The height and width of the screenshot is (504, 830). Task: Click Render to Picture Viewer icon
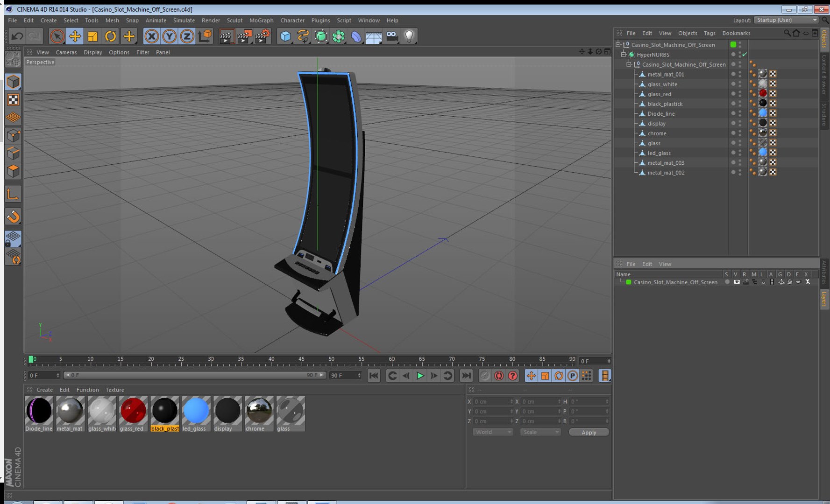click(244, 36)
